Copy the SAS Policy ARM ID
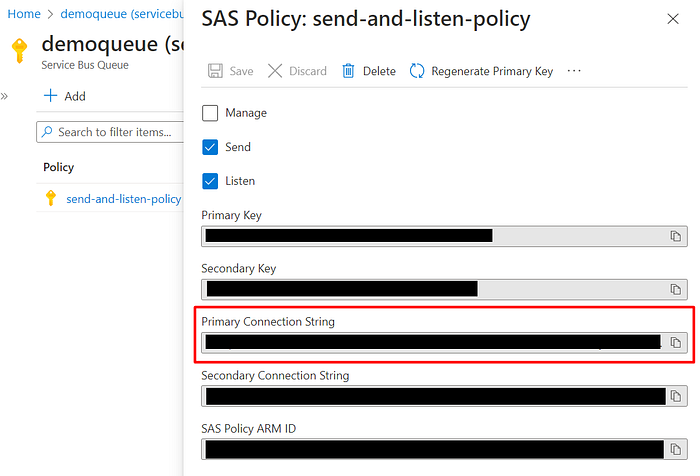The image size is (700, 476). click(675, 449)
